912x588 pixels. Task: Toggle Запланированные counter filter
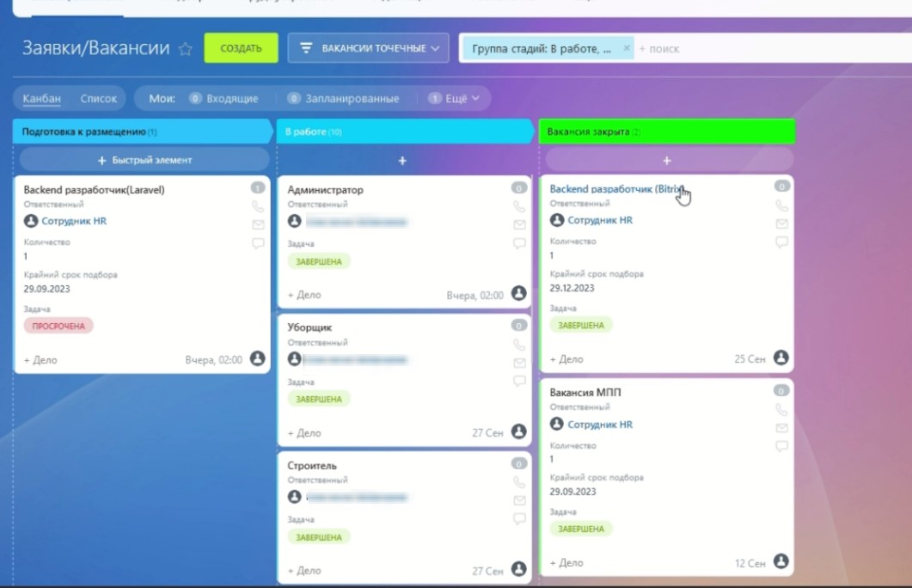pyautogui.click(x=344, y=99)
